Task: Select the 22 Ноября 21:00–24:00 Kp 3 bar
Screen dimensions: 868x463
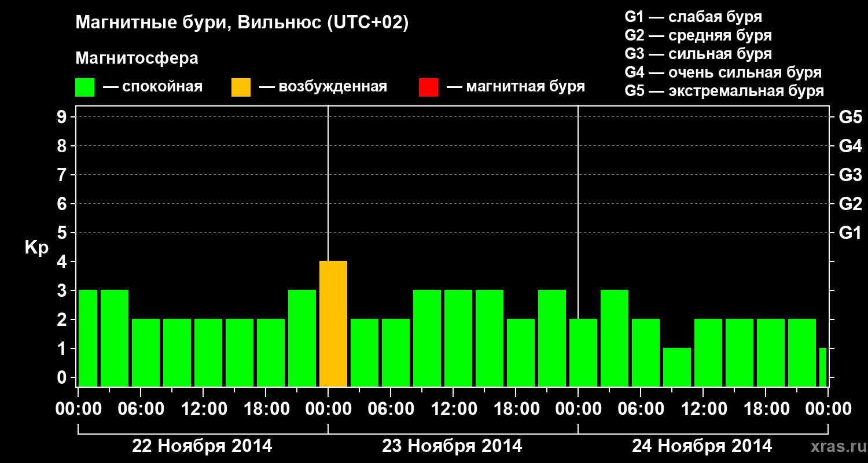Action: (302, 339)
